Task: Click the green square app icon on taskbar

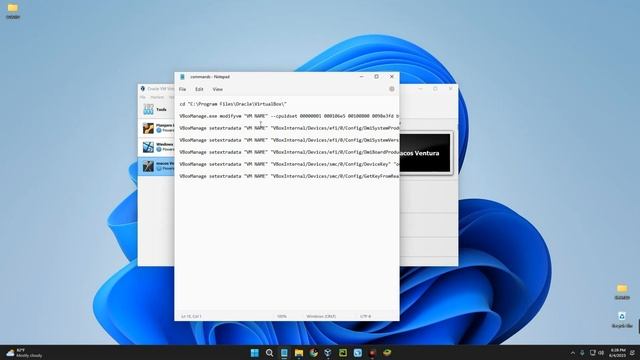Action: [x=343, y=353]
